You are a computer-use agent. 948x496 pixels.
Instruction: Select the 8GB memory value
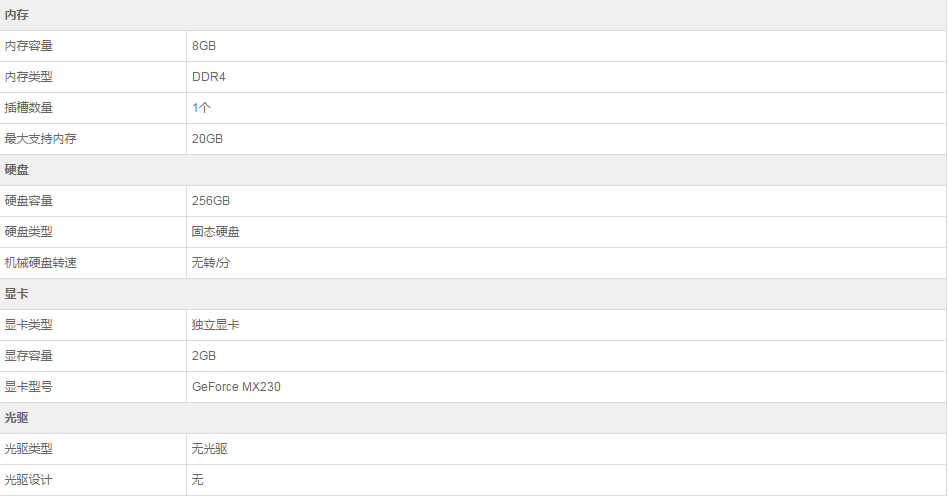204,46
